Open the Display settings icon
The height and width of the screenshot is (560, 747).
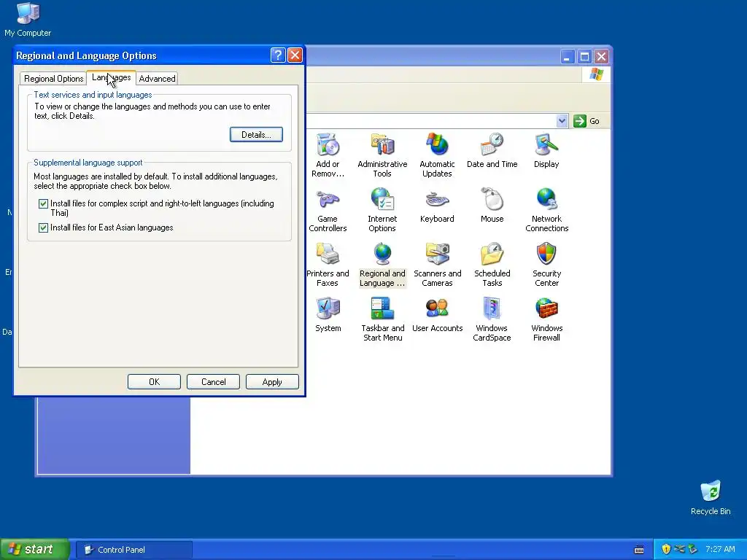point(546,150)
